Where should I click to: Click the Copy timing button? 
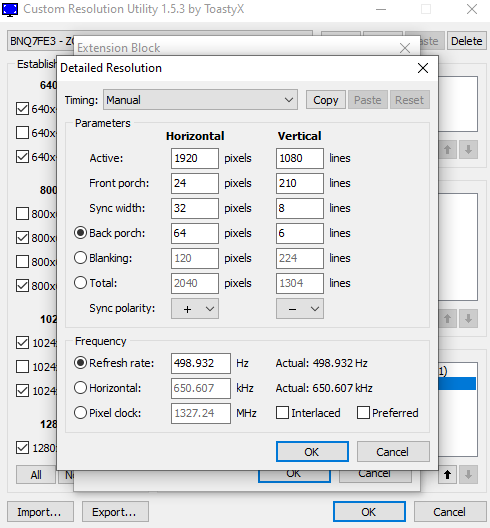[326, 100]
